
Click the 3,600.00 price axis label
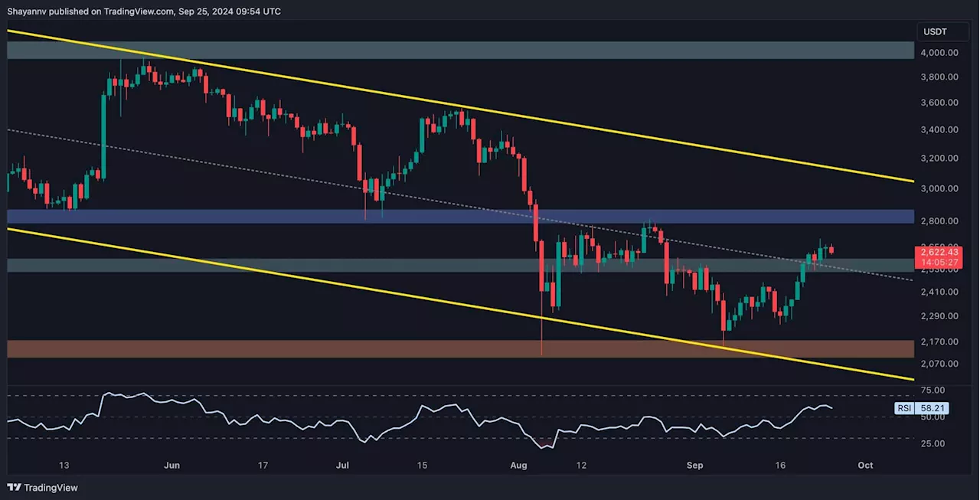click(940, 103)
